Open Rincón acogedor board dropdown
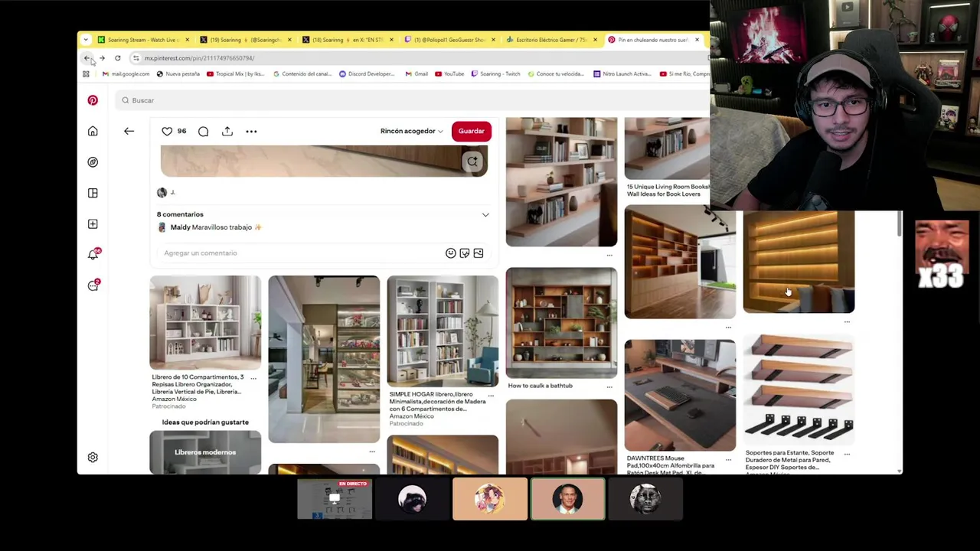 [x=411, y=131]
